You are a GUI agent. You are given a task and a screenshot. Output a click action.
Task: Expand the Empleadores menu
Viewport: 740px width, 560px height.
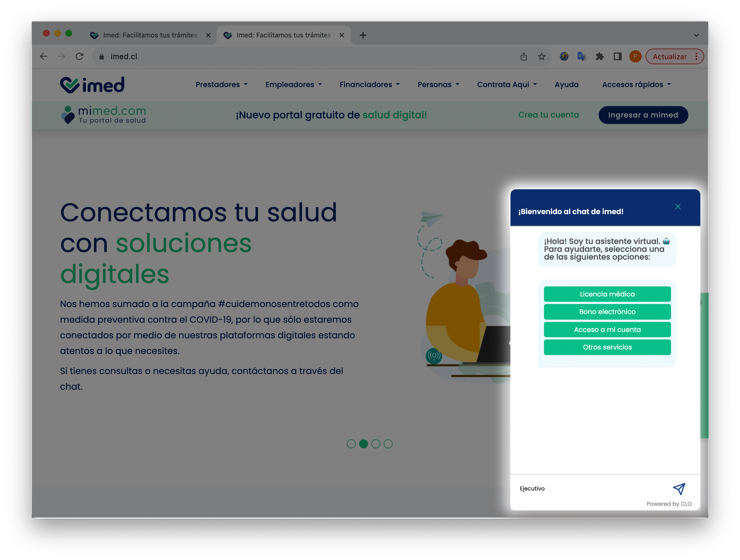[x=293, y=85]
